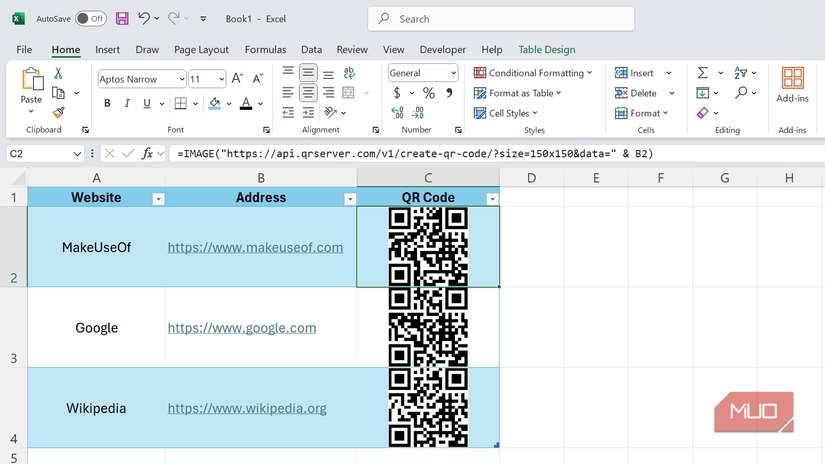This screenshot has height=464, width=825.
Task: Toggle Align Right
Action: [x=328, y=93]
